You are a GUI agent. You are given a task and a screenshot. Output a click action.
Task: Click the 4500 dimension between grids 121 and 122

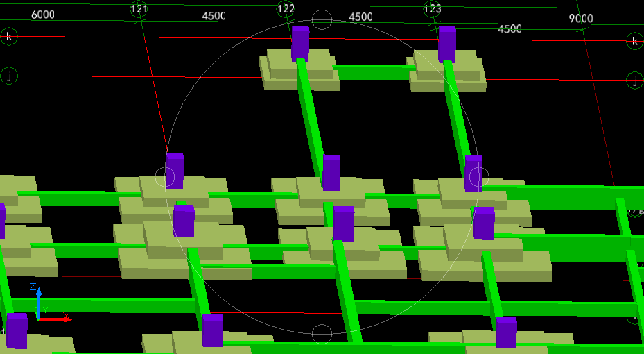tap(214, 16)
